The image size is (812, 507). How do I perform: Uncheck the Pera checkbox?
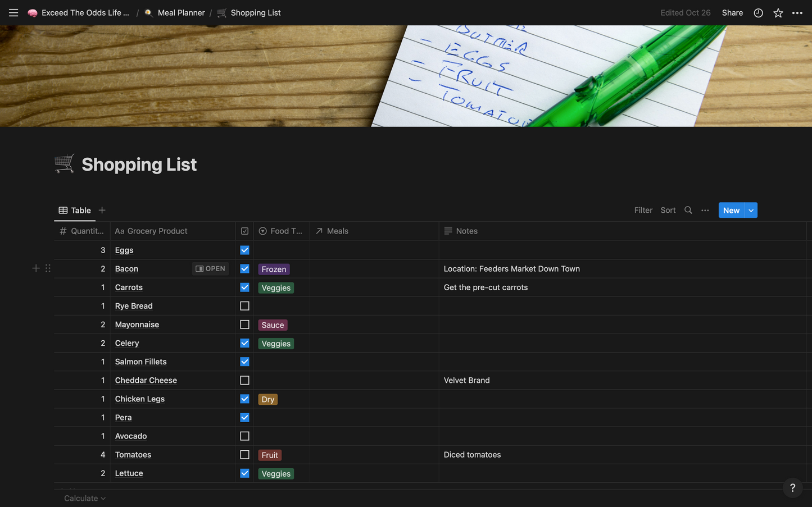point(244,417)
